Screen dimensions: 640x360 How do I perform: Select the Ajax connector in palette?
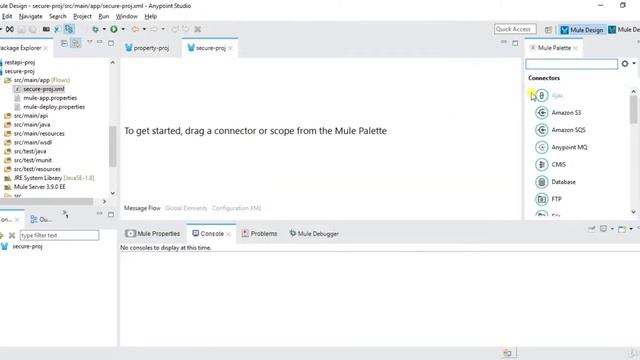click(x=549, y=96)
